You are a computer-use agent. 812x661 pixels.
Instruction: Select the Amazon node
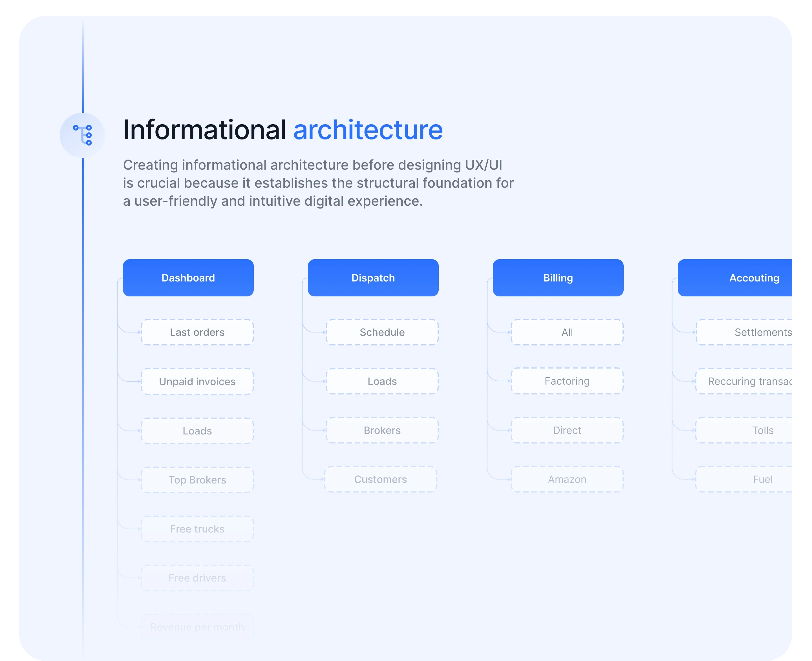point(567,479)
